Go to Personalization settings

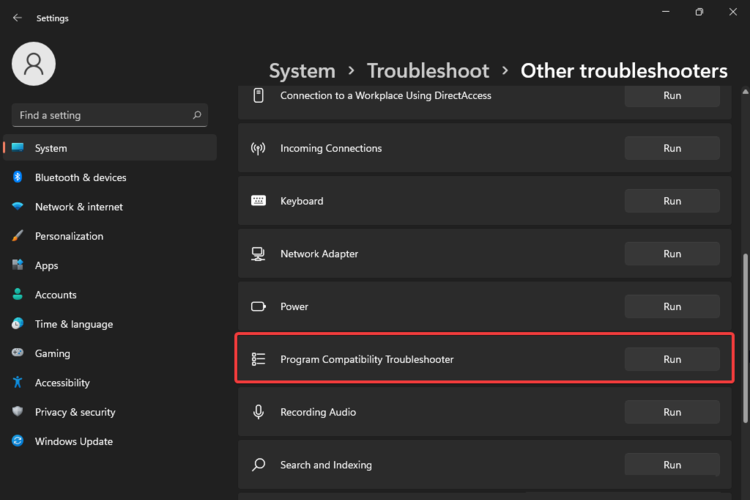click(x=68, y=236)
